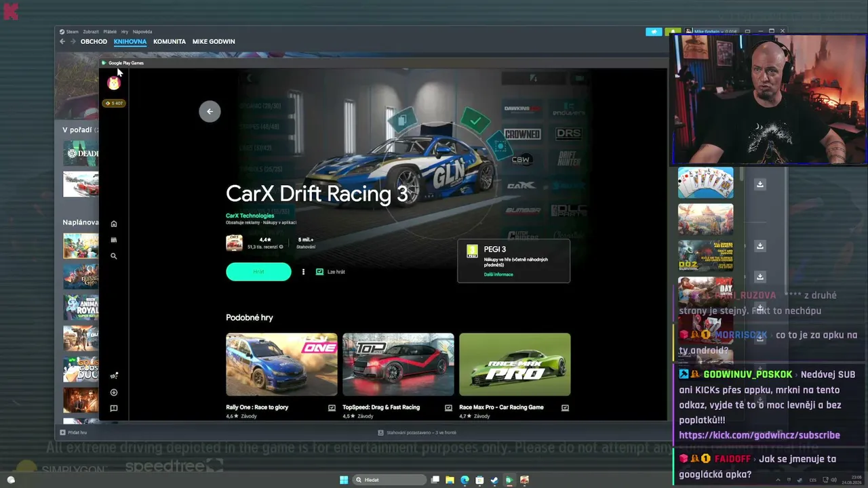Download the DOZ Survival game in Steam
This screenshot has width=868, height=488.
(760, 246)
